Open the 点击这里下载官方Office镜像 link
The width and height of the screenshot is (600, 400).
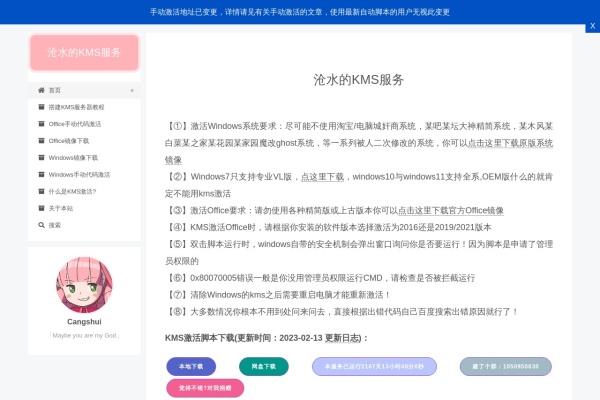click(x=450, y=211)
